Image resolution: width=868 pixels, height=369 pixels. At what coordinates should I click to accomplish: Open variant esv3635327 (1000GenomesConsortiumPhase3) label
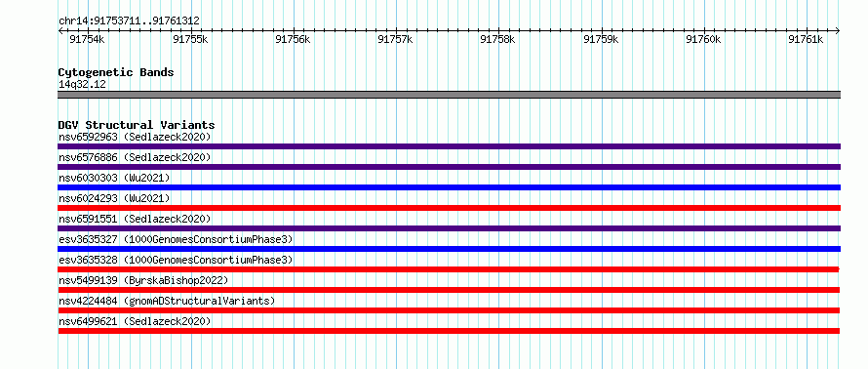pos(176,239)
